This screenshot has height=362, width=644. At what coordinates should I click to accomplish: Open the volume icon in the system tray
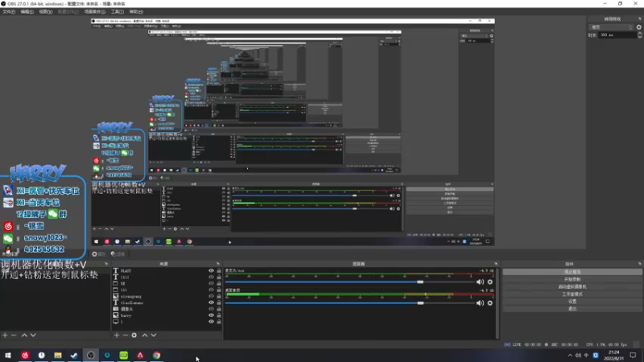[578, 356]
